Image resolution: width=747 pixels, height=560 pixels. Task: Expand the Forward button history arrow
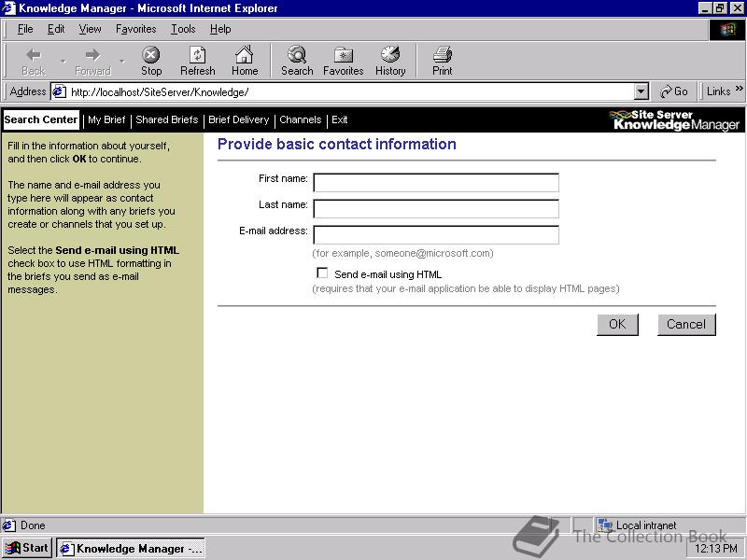122,61
